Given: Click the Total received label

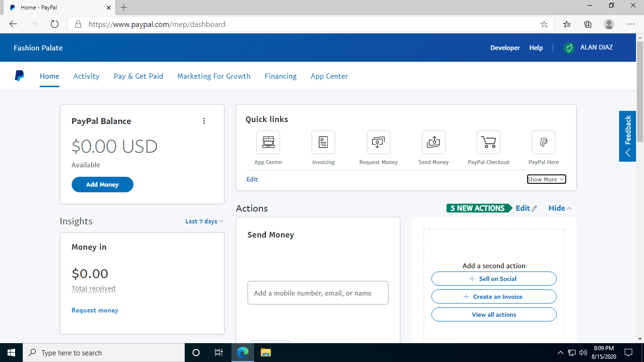Looking at the screenshot, I should [x=93, y=288].
